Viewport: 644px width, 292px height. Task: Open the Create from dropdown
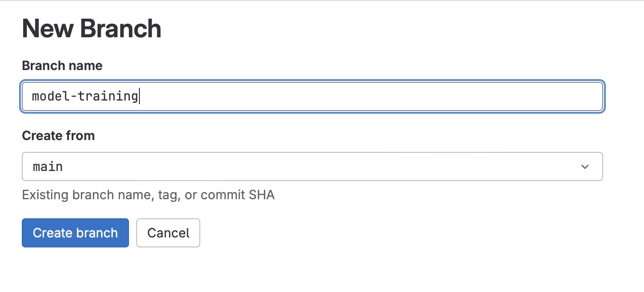click(312, 166)
